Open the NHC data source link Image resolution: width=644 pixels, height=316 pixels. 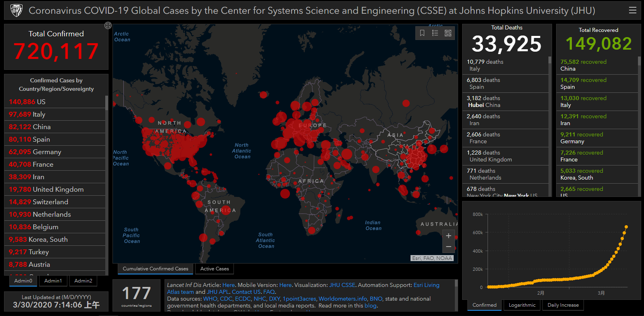(260, 299)
